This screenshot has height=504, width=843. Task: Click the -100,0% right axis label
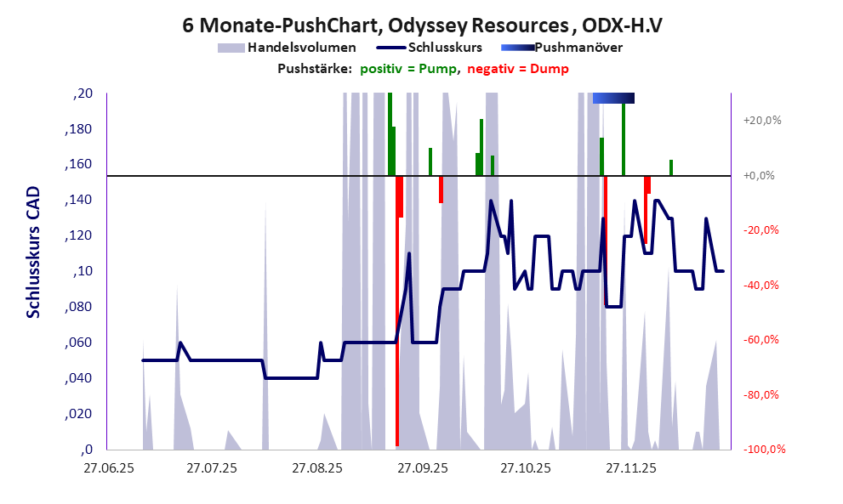(x=762, y=450)
